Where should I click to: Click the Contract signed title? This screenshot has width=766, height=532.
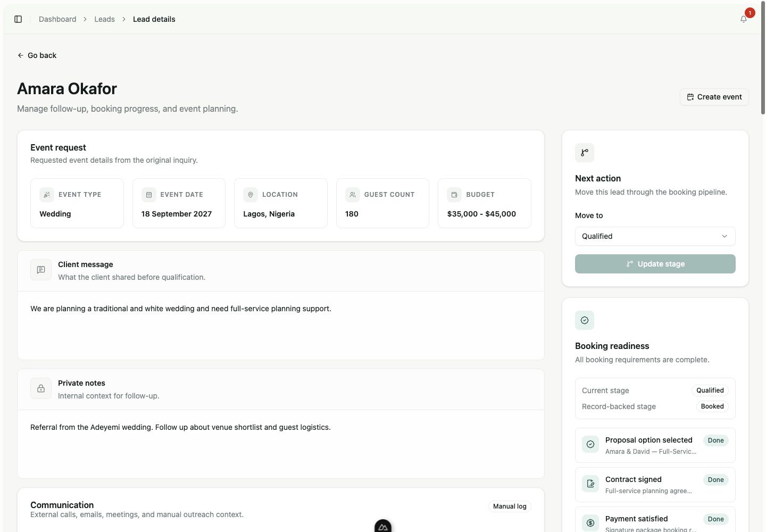point(634,479)
